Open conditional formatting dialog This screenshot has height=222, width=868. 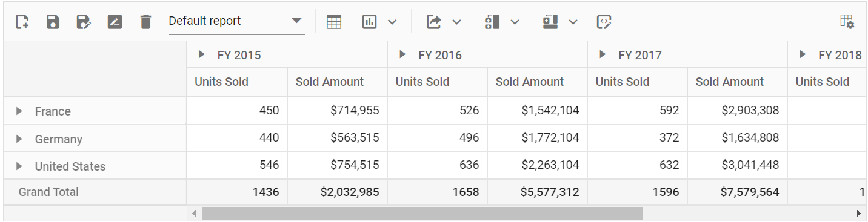pos(604,22)
